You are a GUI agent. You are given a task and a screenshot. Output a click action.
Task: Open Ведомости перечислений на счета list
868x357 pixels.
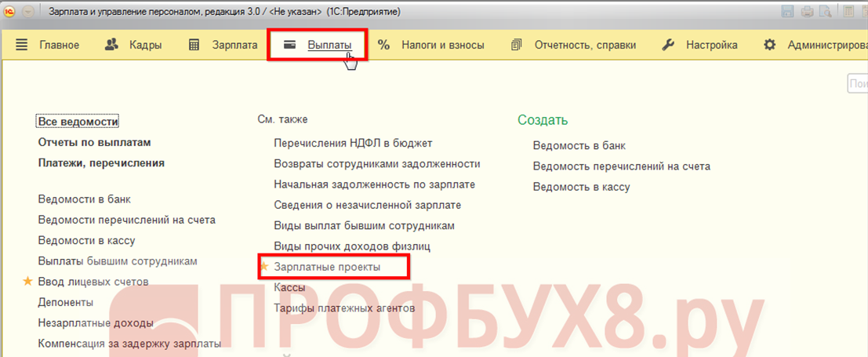point(127,220)
